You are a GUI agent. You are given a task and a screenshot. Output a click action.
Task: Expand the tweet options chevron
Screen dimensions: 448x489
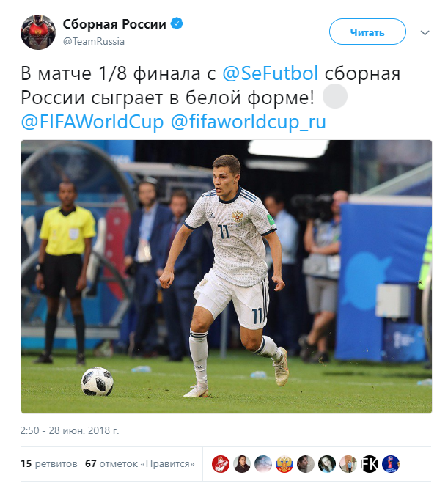point(425,32)
